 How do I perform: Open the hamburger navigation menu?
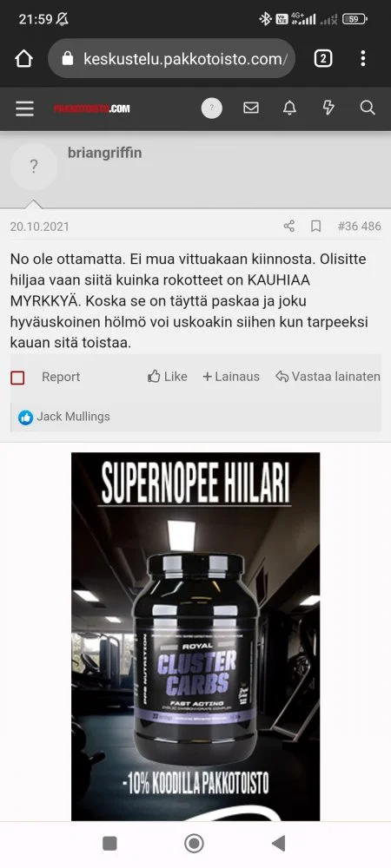tap(24, 108)
